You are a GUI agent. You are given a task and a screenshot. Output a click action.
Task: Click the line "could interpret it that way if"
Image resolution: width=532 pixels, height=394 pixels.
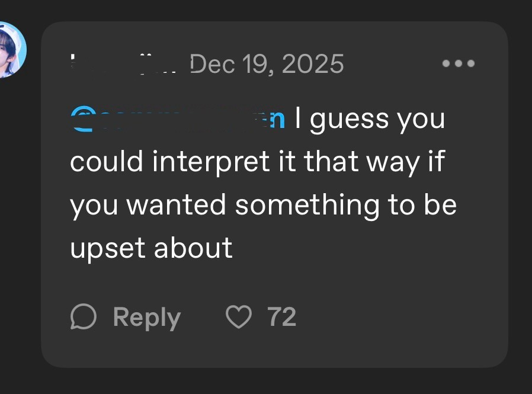click(x=257, y=162)
